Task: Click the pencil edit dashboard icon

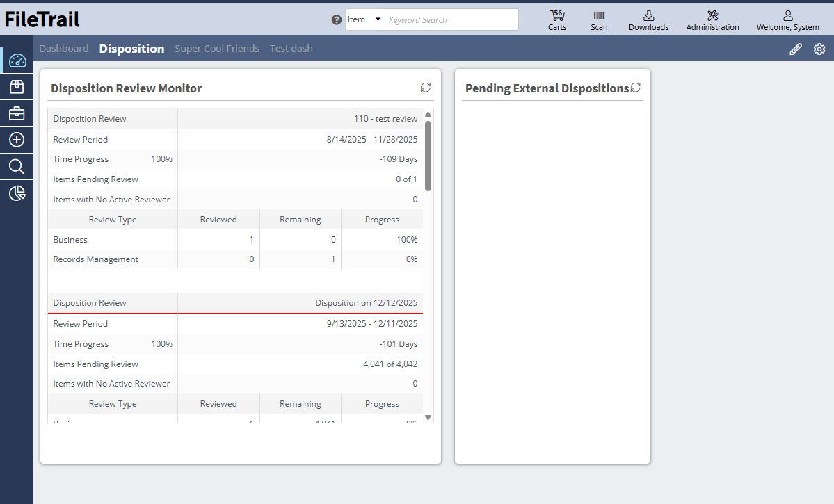Action: click(x=795, y=49)
